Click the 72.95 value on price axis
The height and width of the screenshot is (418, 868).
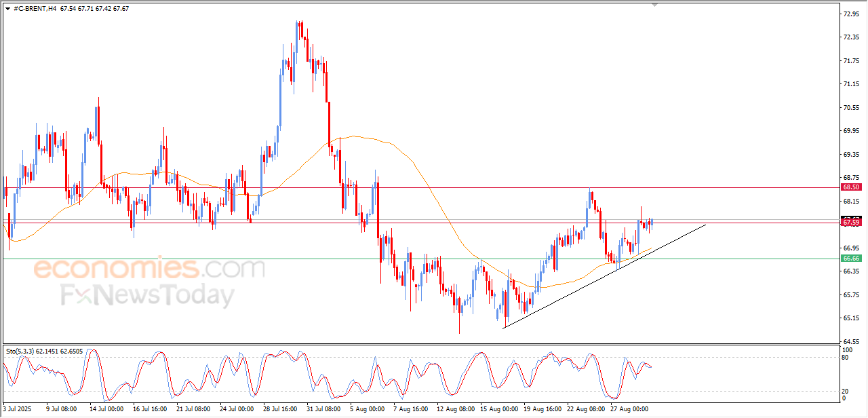click(851, 14)
